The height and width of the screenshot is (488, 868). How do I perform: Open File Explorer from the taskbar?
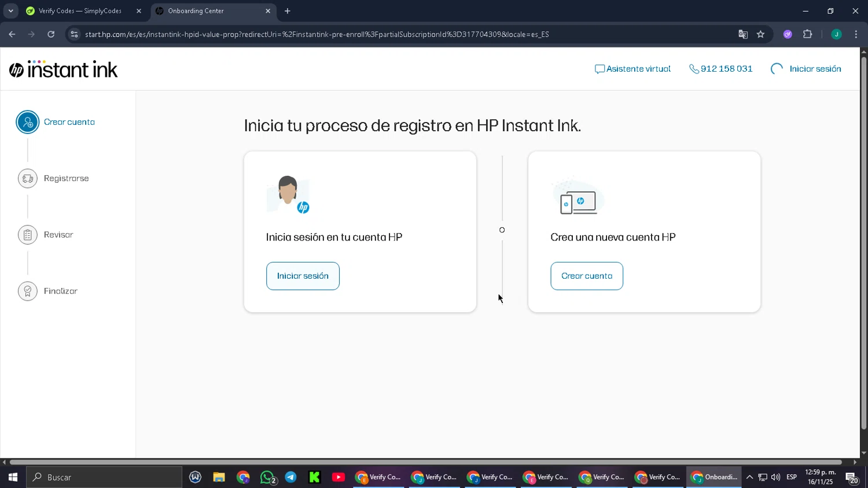(x=219, y=478)
